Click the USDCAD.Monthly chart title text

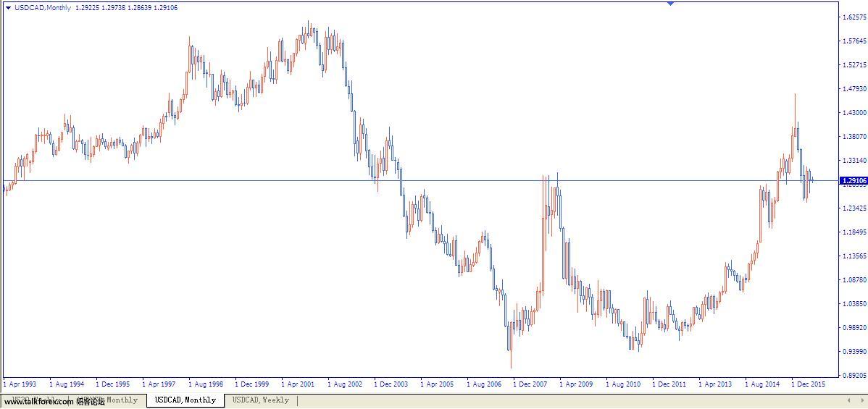coord(43,8)
